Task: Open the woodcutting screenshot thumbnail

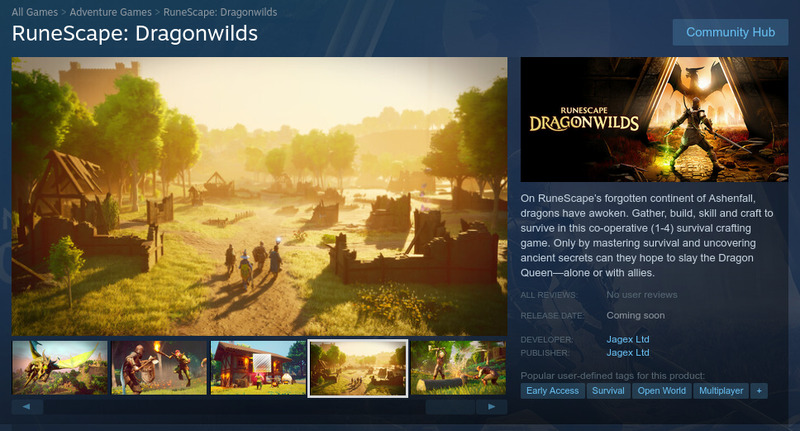Action: [x=458, y=368]
